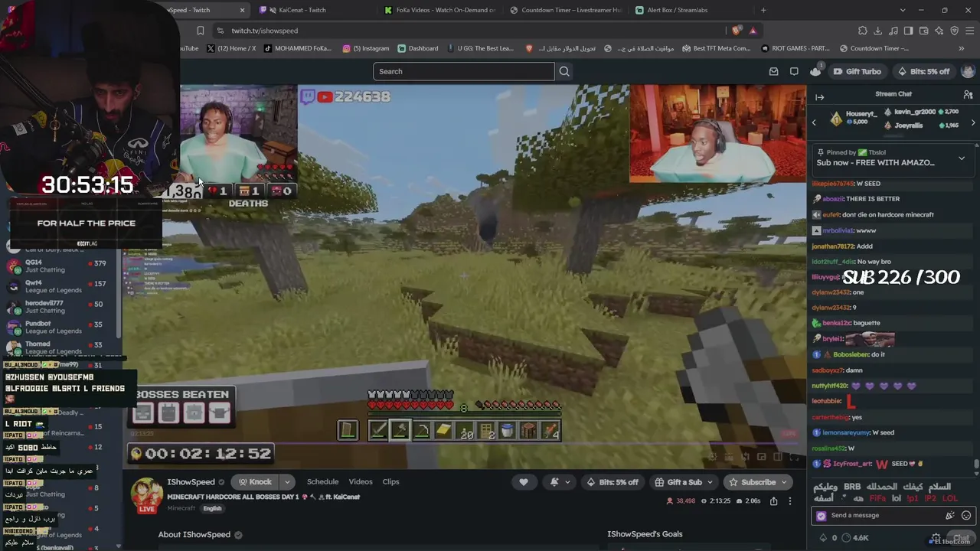Viewport: 980px width, 551px height.
Task: Focus the Twitch search field
Action: pos(464,71)
